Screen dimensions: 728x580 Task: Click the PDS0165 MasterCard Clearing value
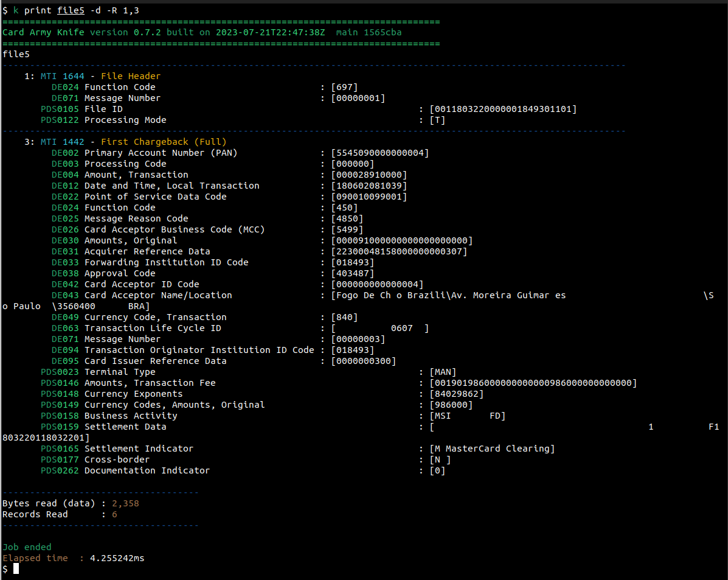[492, 449]
